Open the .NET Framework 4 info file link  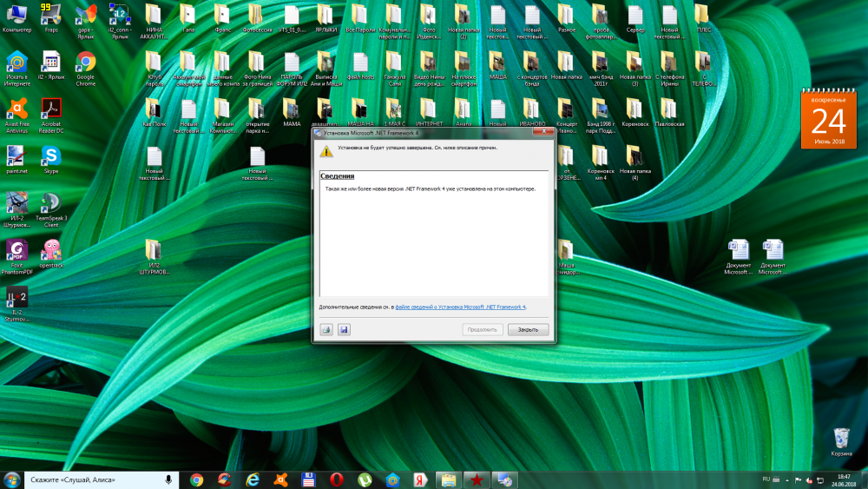click(x=460, y=307)
